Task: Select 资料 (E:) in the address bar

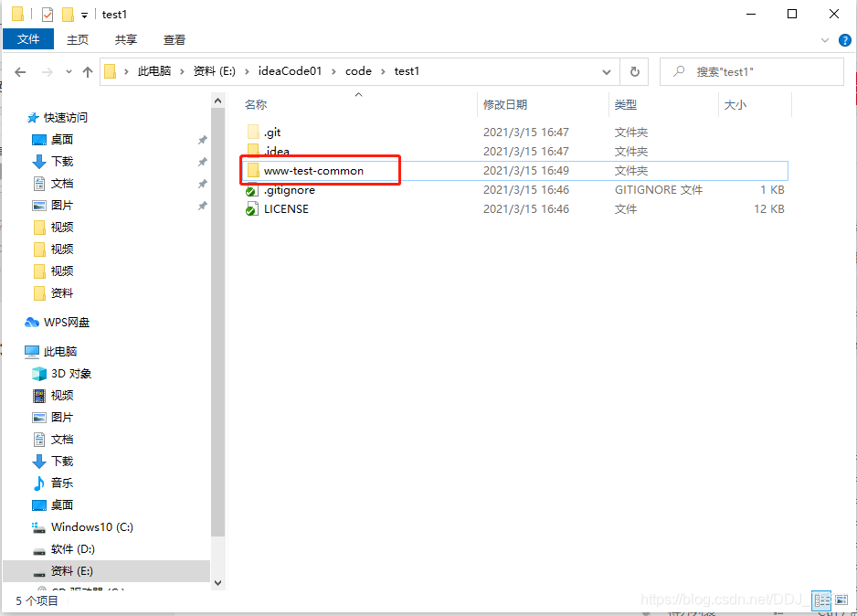Action: click(x=214, y=71)
